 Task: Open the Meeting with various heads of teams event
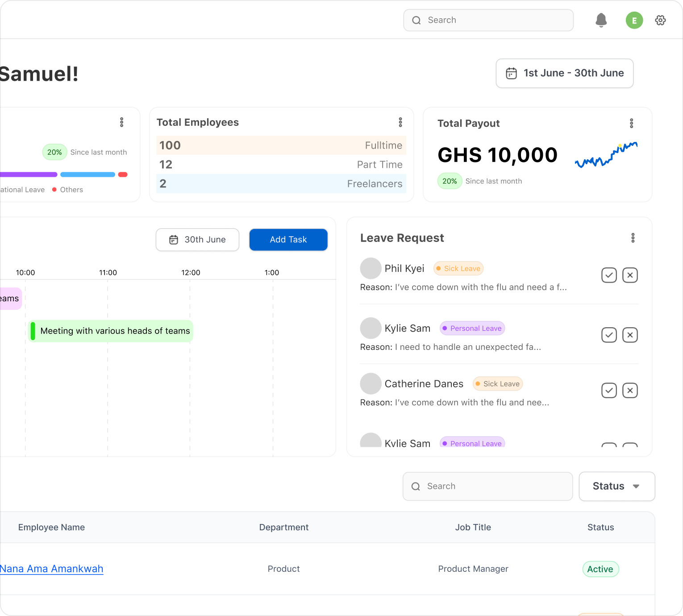pyautogui.click(x=111, y=331)
